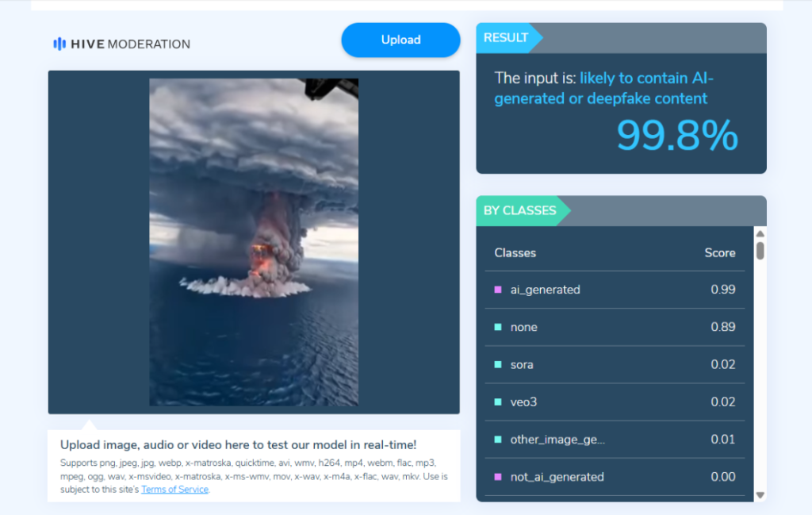The height and width of the screenshot is (515, 812).
Task: Click the blue Upload button
Action: click(x=400, y=40)
